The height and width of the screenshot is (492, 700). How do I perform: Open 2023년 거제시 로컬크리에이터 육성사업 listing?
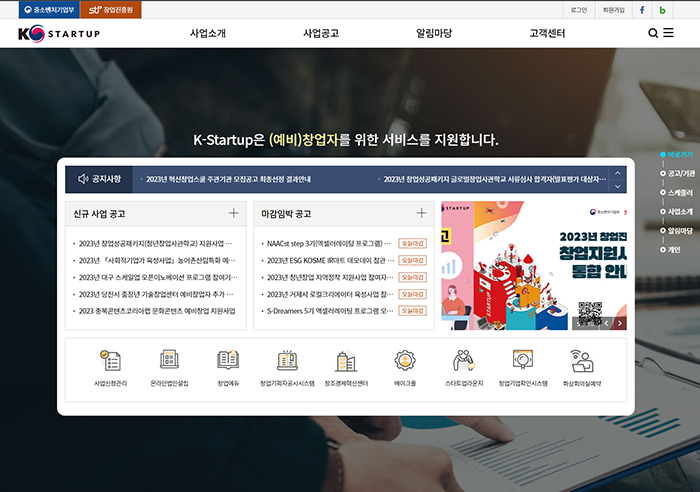(330, 294)
